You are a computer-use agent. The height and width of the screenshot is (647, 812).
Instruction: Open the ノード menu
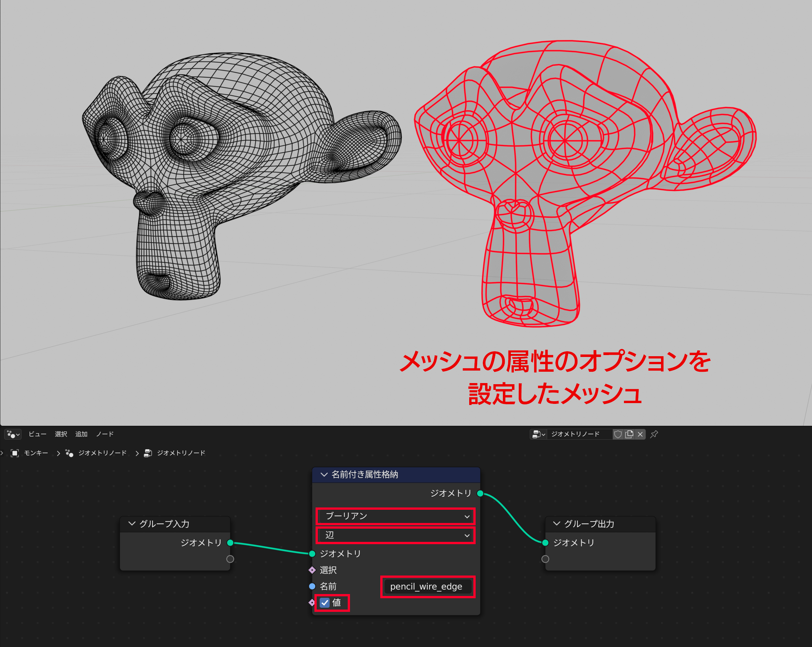tap(105, 434)
